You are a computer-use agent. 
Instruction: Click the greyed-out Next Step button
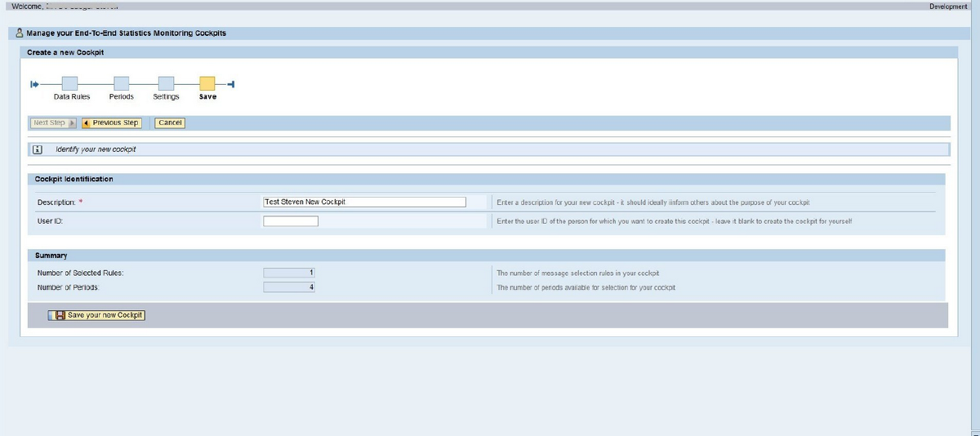tap(52, 123)
